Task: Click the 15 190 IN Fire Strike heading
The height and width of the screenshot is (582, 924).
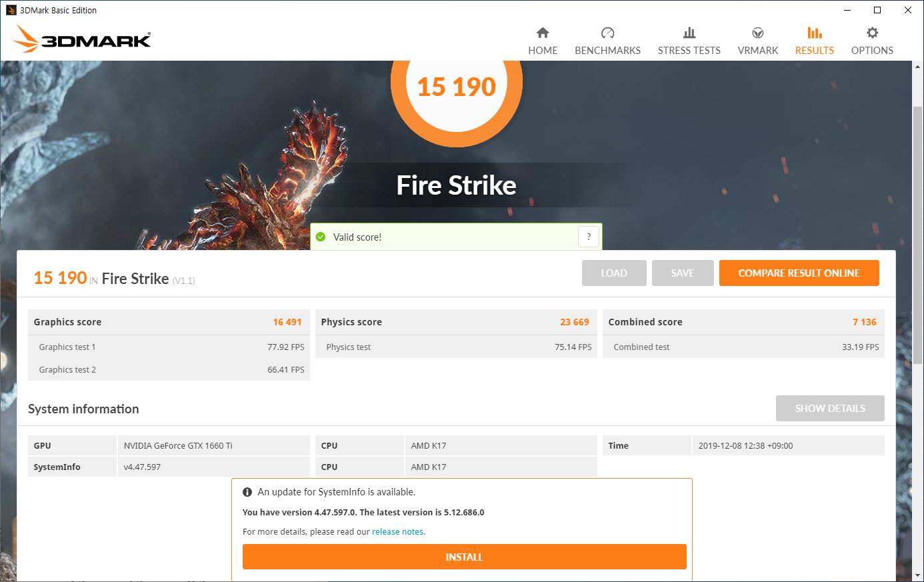Action: point(114,278)
